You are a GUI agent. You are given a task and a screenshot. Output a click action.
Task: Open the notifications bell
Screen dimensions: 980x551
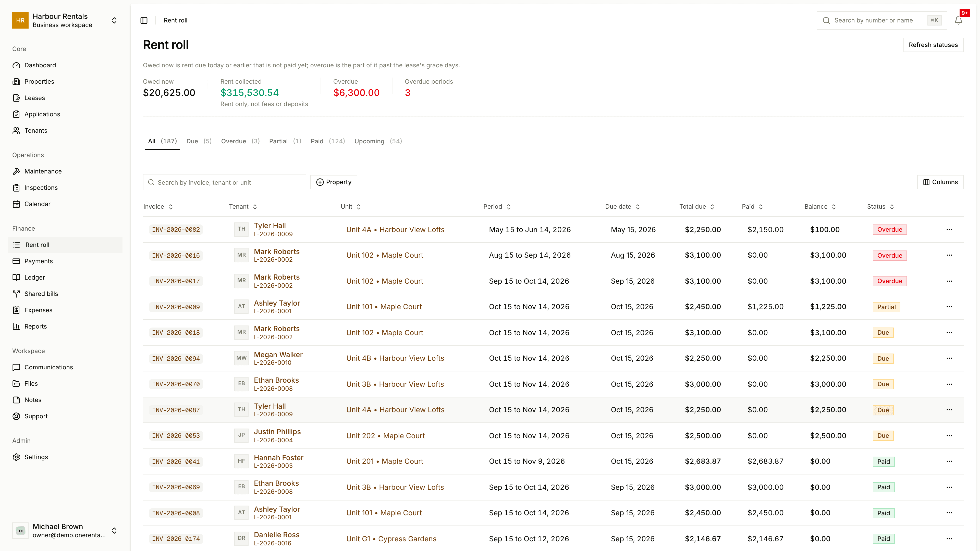(958, 20)
